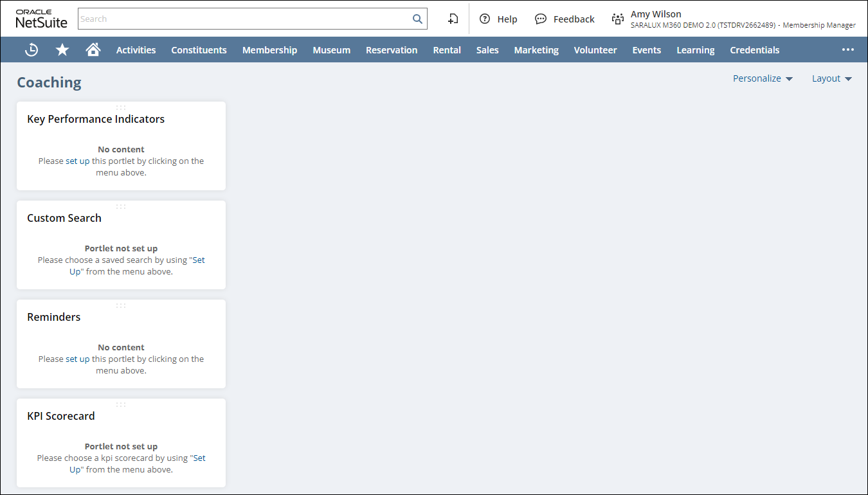Click the Set Up link in Custom Search
The image size is (868, 495).
pos(199,260)
